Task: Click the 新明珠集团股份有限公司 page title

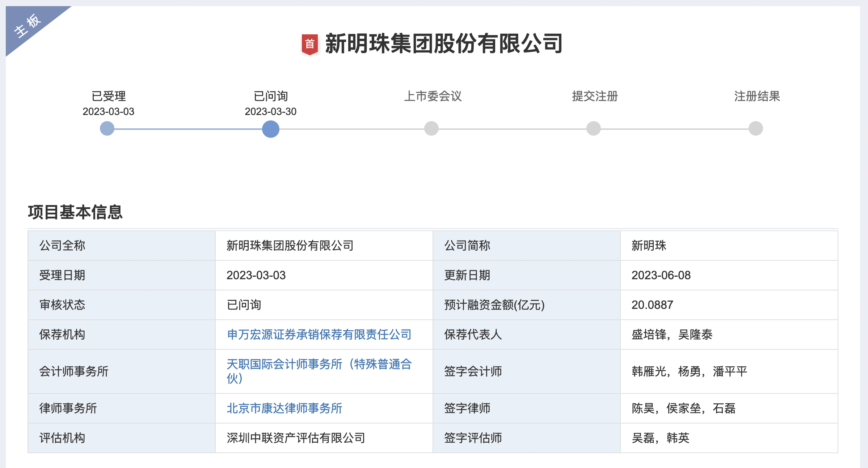Action: (x=444, y=44)
